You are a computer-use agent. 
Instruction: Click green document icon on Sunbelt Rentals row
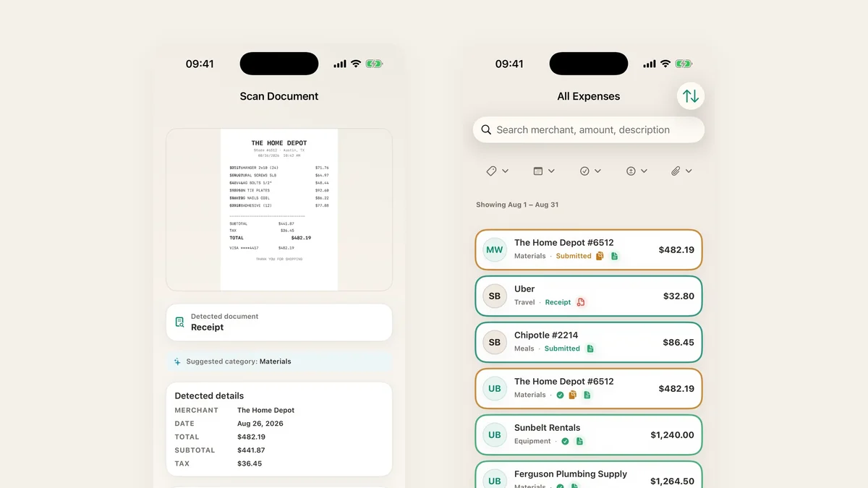point(579,441)
